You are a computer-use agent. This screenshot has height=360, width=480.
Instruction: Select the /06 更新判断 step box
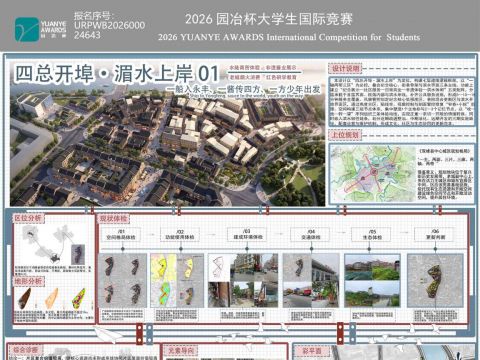[x=434, y=234]
